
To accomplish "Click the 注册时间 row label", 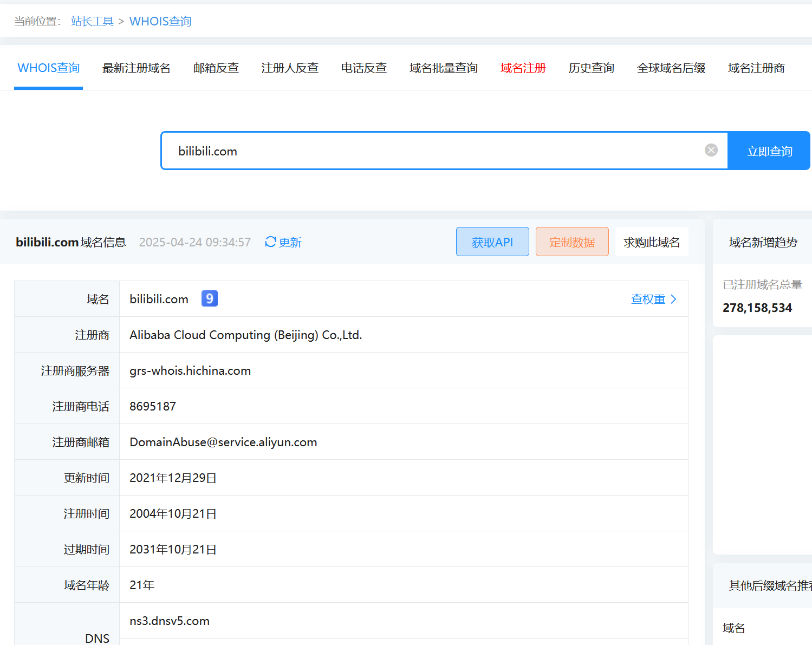I will click(87, 513).
